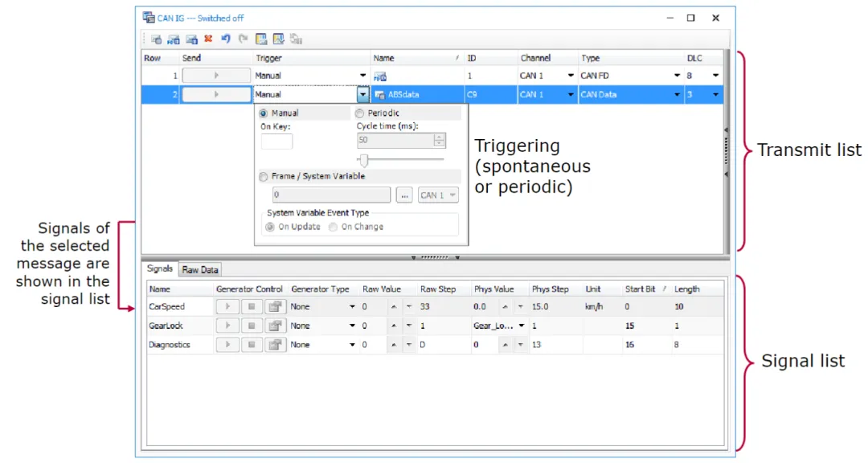Screen dimensions: 868x463
Task: Click the add CAN FD frame toolbar icon
Action: click(x=174, y=39)
